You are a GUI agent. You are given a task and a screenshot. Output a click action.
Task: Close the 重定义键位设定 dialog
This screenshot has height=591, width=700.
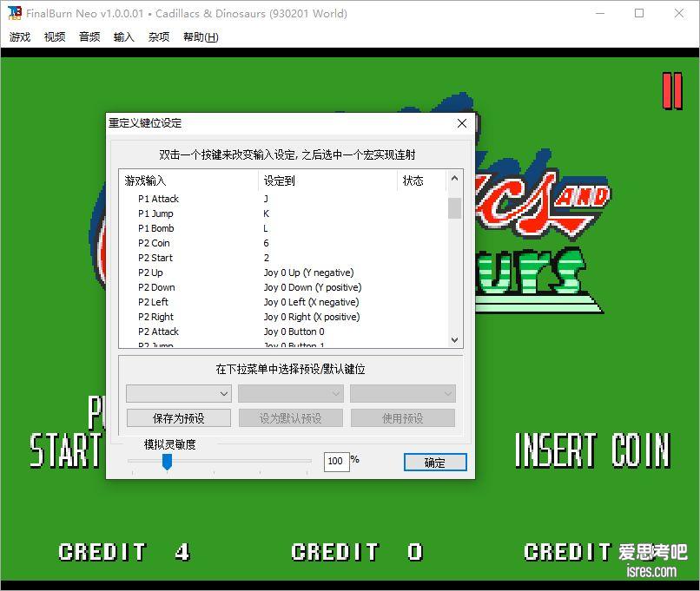tap(462, 123)
